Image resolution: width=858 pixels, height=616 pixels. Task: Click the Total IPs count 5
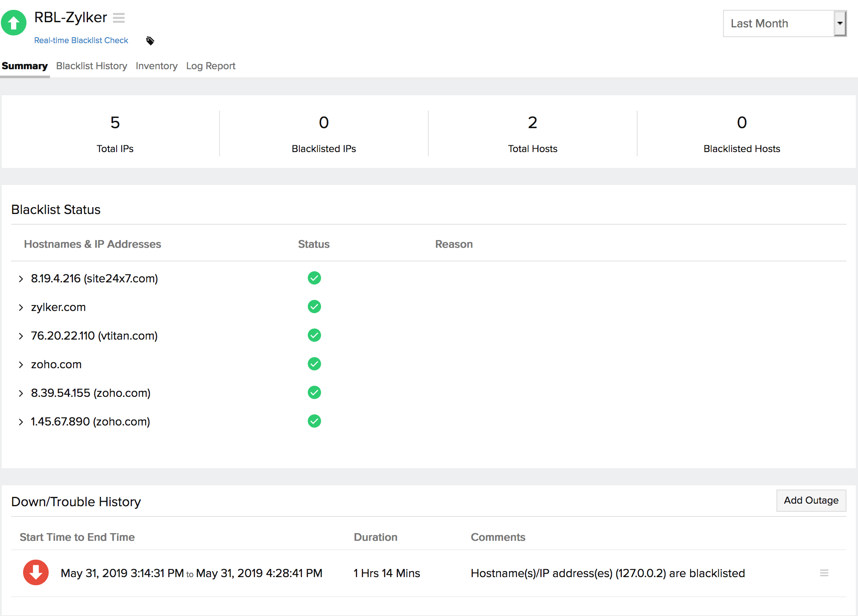click(x=115, y=123)
